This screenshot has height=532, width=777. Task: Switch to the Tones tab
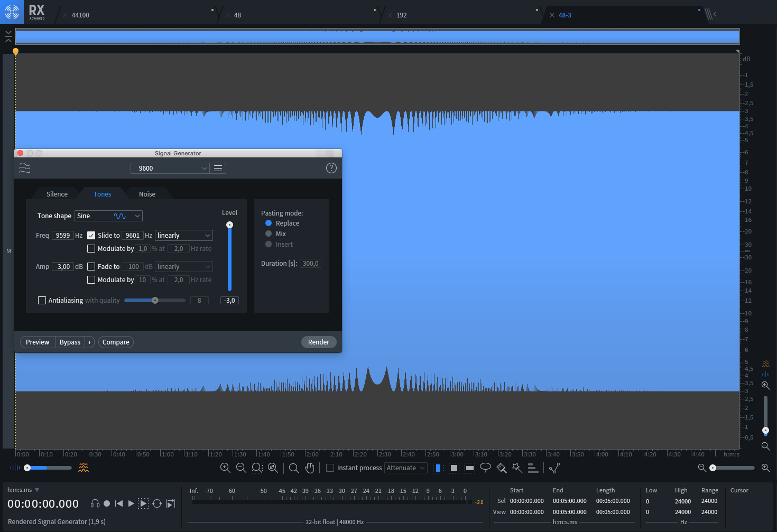click(x=103, y=194)
